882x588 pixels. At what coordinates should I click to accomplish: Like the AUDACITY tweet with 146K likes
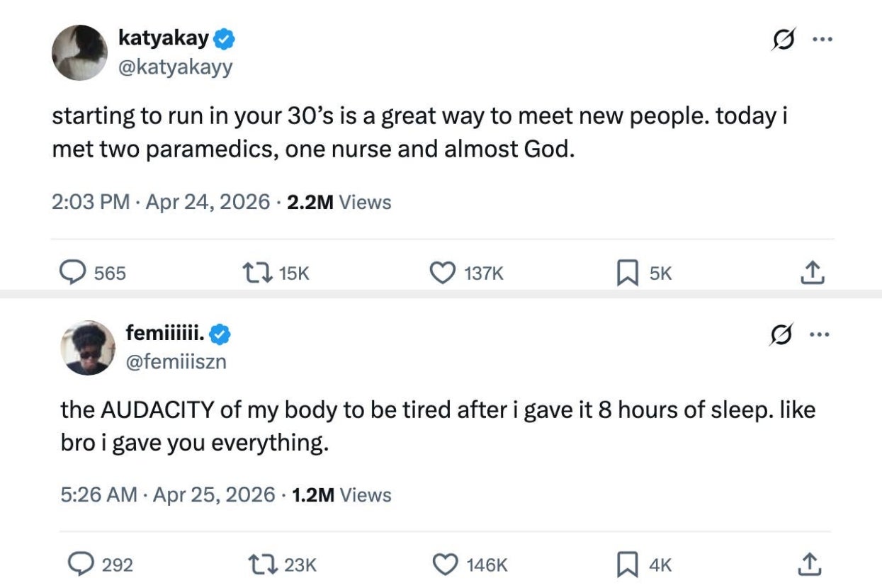coord(446,565)
